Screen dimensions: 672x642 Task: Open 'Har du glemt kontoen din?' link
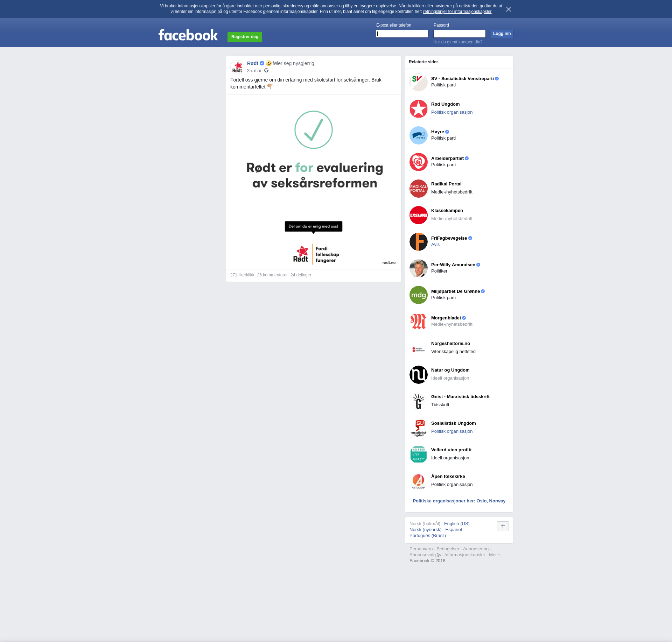coord(458,42)
